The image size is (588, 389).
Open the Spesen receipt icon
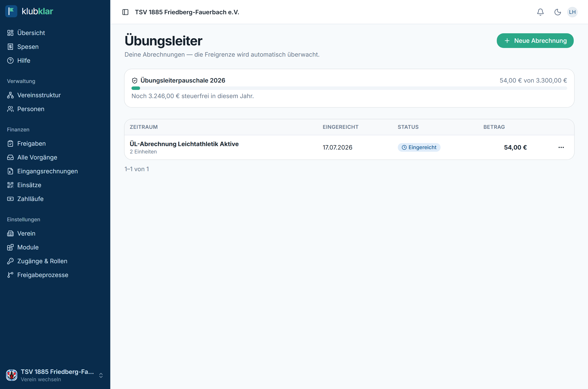[10, 47]
